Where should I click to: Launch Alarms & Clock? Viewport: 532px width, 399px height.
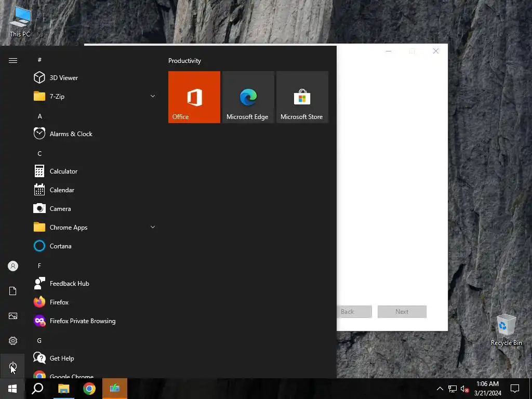95,134
